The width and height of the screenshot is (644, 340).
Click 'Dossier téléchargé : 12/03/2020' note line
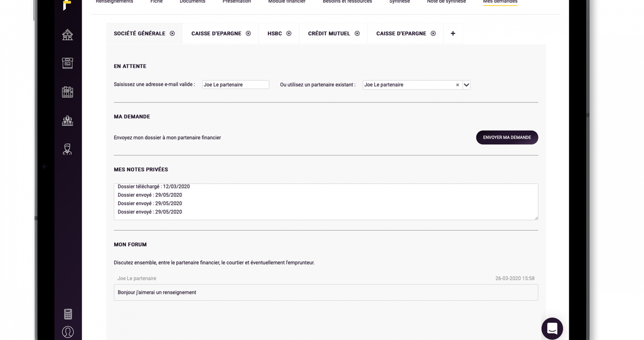[x=154, y=187]
